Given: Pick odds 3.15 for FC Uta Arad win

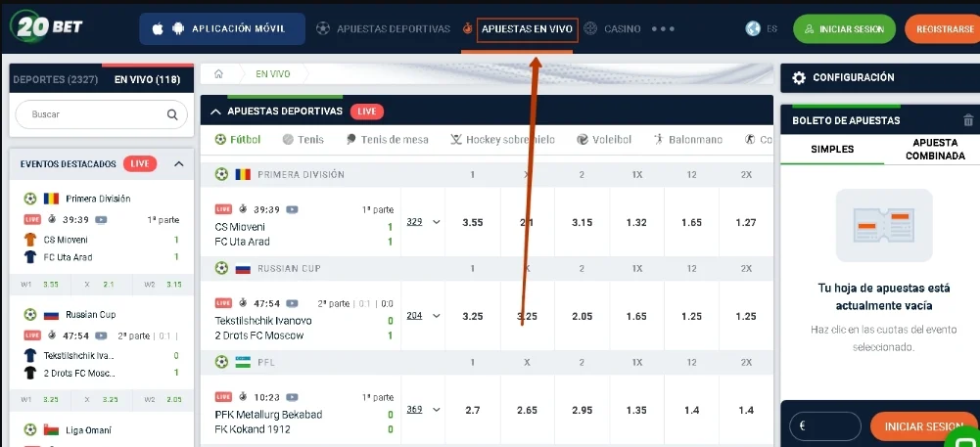Looking at the screenshot, I should (582, 222).
